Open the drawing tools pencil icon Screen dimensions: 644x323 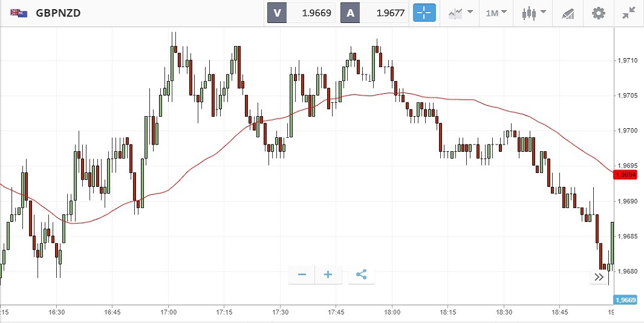click(567, 13)
